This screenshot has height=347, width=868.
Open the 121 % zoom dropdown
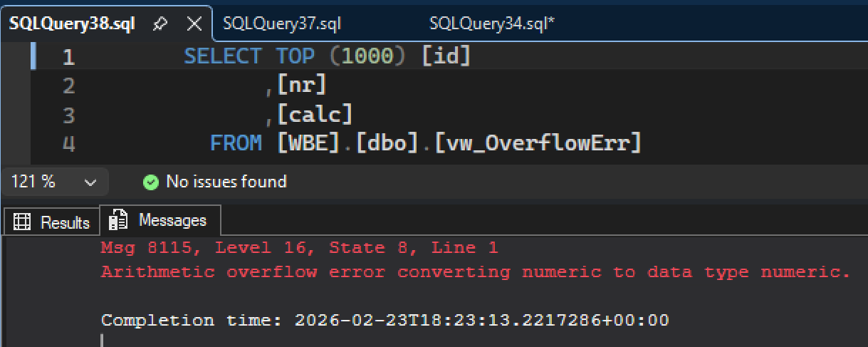(x=90, y=182)
